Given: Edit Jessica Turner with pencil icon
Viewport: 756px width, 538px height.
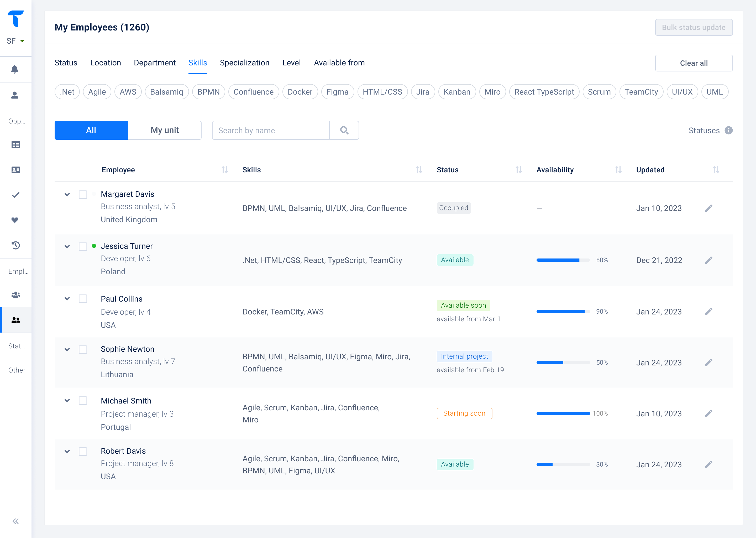Looking at the screenshot, I should tap(708, 260).
